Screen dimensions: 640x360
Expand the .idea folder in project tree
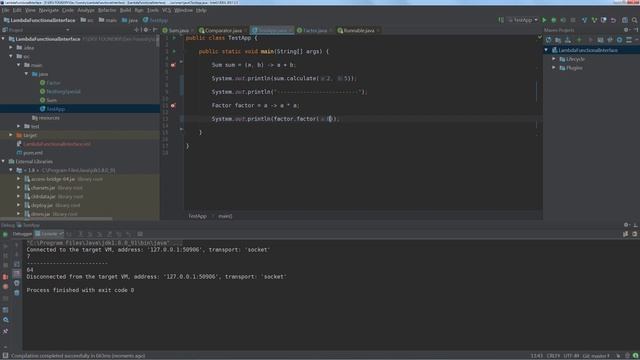pyautogui.click(x=11, y=48)
